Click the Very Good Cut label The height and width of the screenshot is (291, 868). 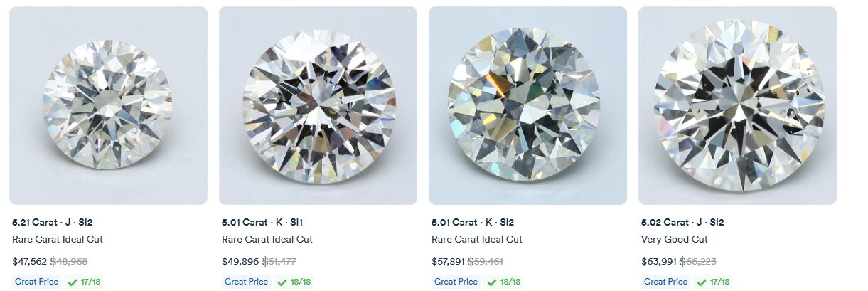coord(674,240)
